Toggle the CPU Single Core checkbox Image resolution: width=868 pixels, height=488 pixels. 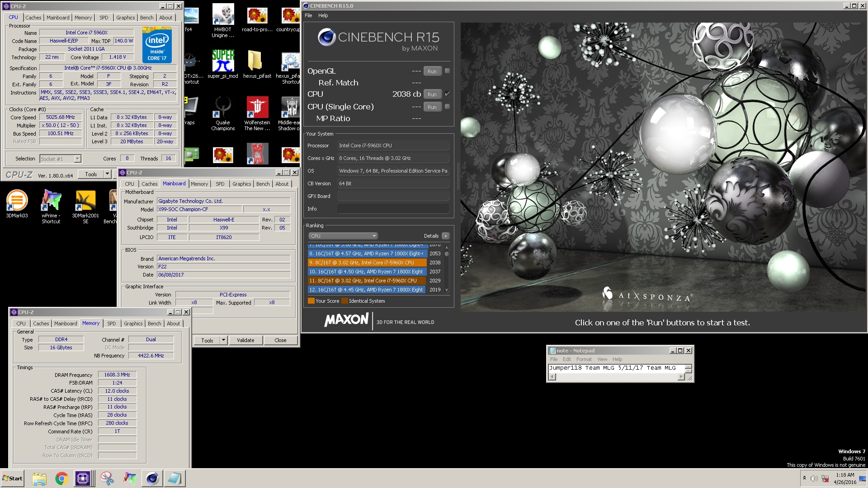click(x=447, y=107)
